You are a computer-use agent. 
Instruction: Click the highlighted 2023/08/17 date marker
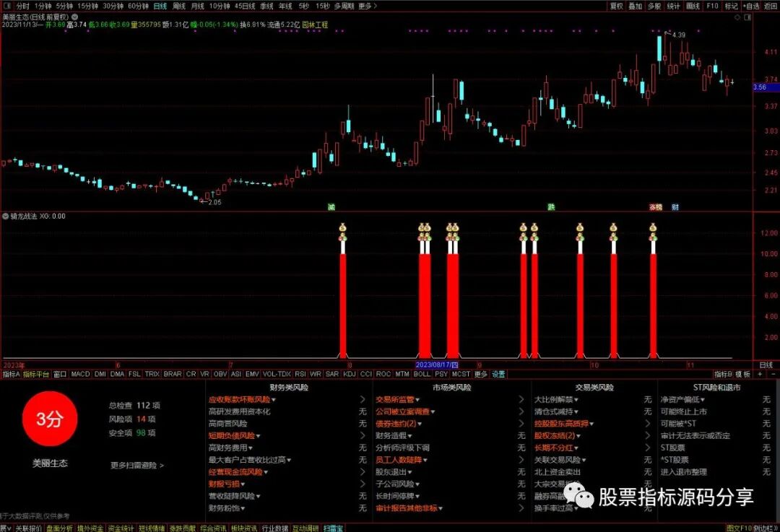coord(437,365)
